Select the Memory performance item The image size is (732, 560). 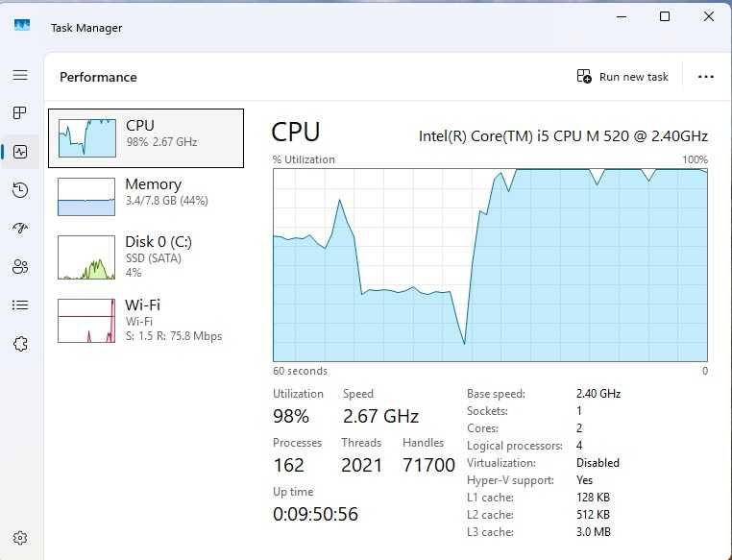146,196
